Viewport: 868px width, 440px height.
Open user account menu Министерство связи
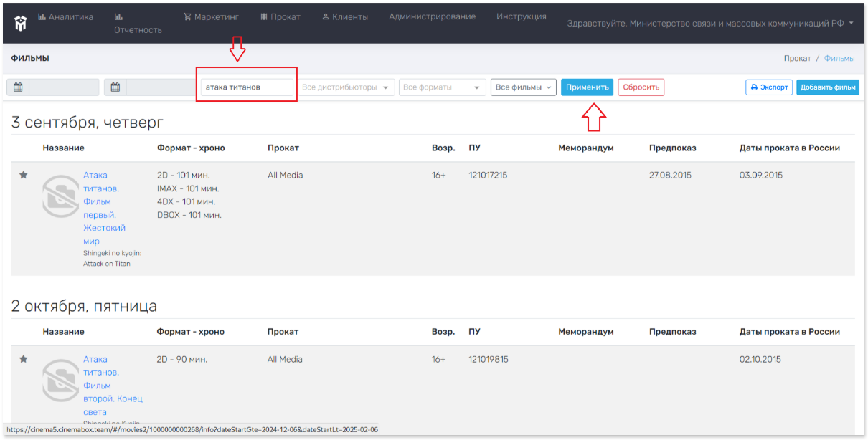click(x=710, y=23)
